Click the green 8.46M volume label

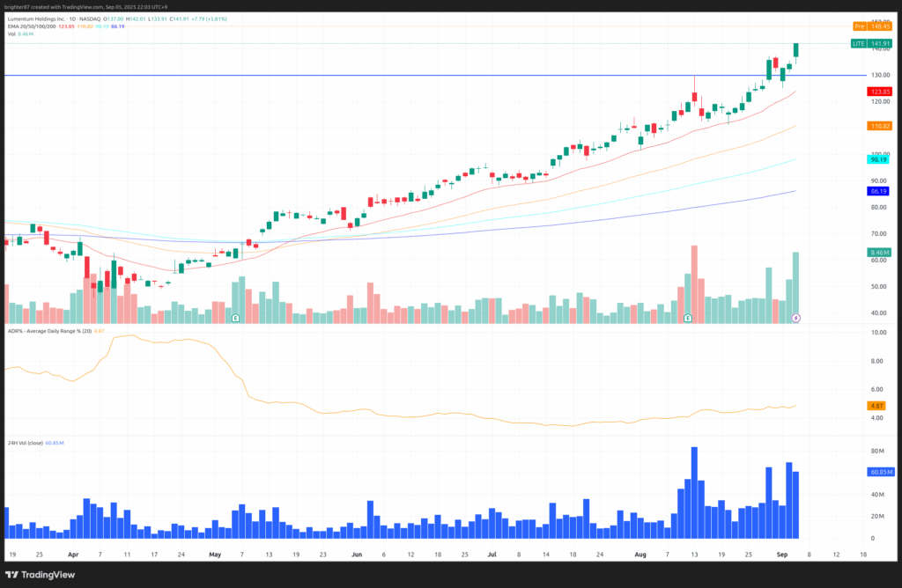[x=880, y=253]
